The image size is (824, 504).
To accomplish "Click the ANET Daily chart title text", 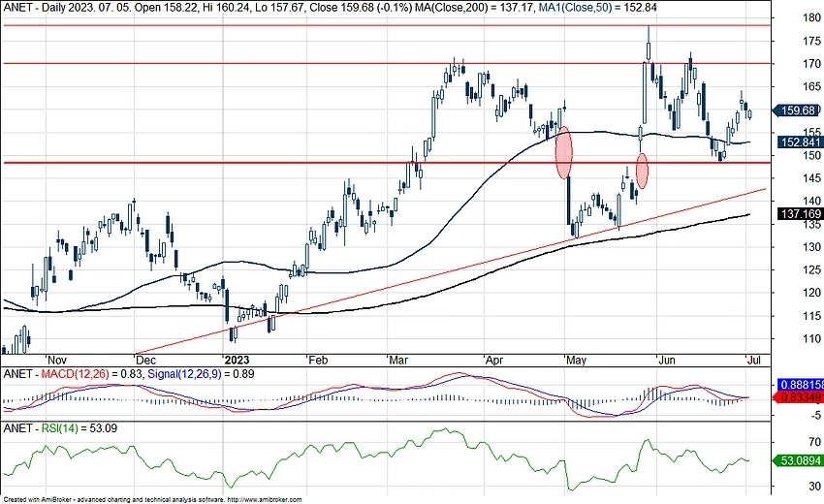I will pyautogui.click(x=207, y=8).
